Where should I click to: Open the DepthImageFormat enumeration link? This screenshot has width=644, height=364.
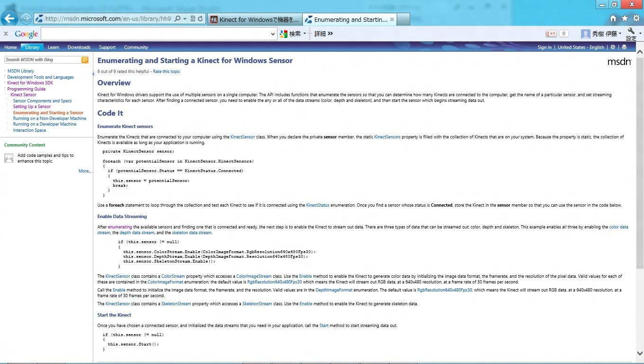coord(334,290)
